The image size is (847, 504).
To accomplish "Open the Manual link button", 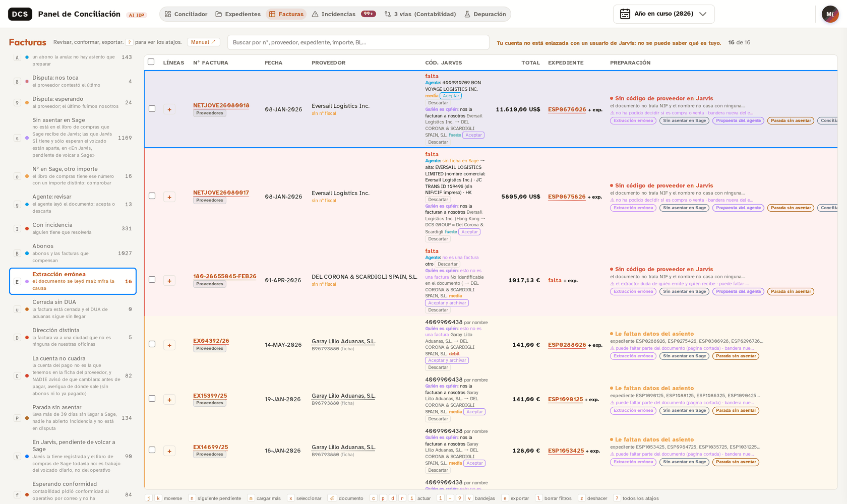I will click(203, 42).
